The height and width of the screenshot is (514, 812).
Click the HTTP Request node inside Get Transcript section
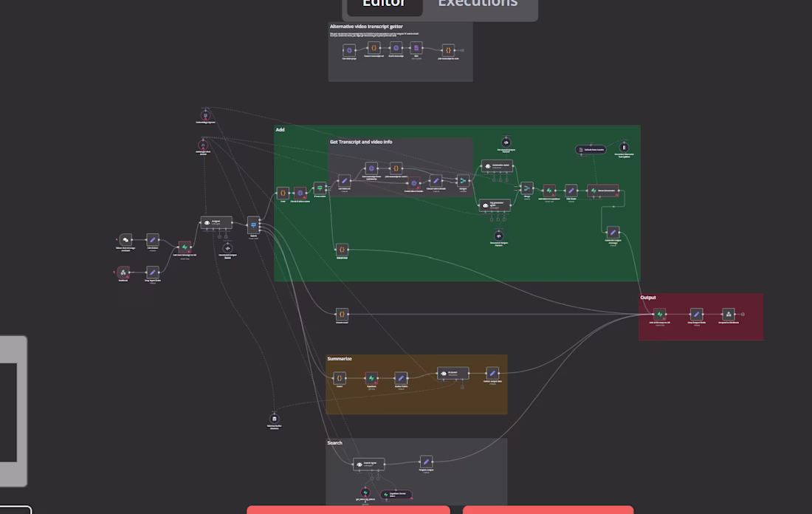tap(371, 168)
